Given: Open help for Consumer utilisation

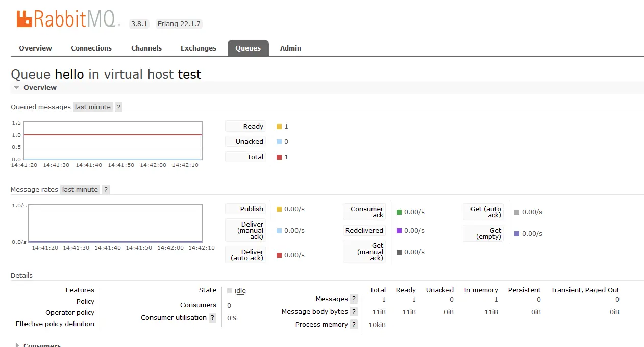Looking at the screenshot, I should click(213, 317).
